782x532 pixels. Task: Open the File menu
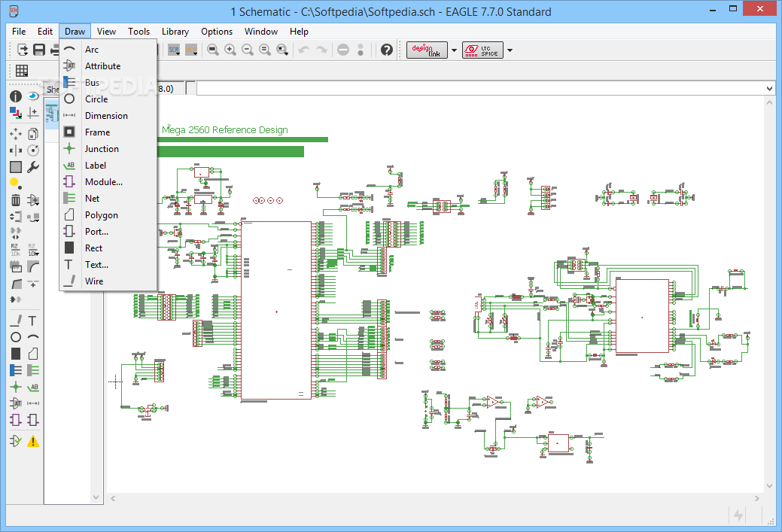19,32
